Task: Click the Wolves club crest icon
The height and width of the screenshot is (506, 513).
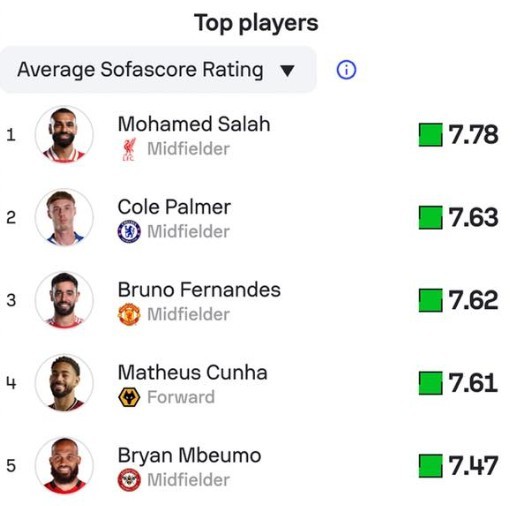Action: click(x=129, y=397)
